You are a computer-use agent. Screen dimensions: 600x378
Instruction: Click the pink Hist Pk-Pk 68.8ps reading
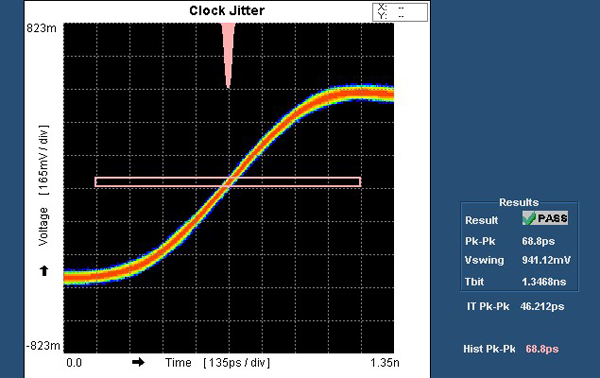(x=542, y=349)
